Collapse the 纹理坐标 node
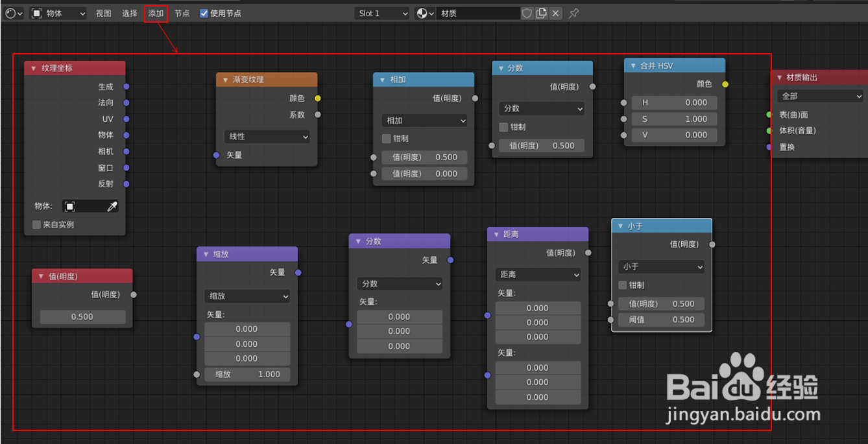 [x=33, y=68]
